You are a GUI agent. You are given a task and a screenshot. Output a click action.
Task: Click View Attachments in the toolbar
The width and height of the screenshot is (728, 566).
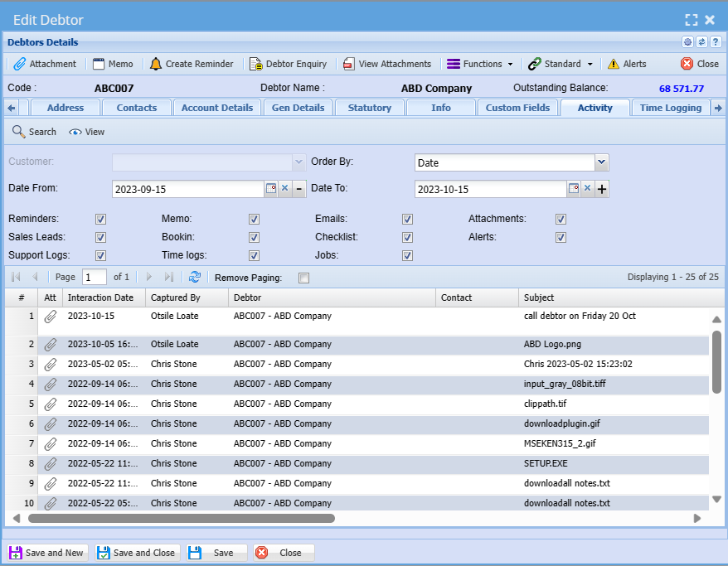pyautogui.click(x=349, y=64)
